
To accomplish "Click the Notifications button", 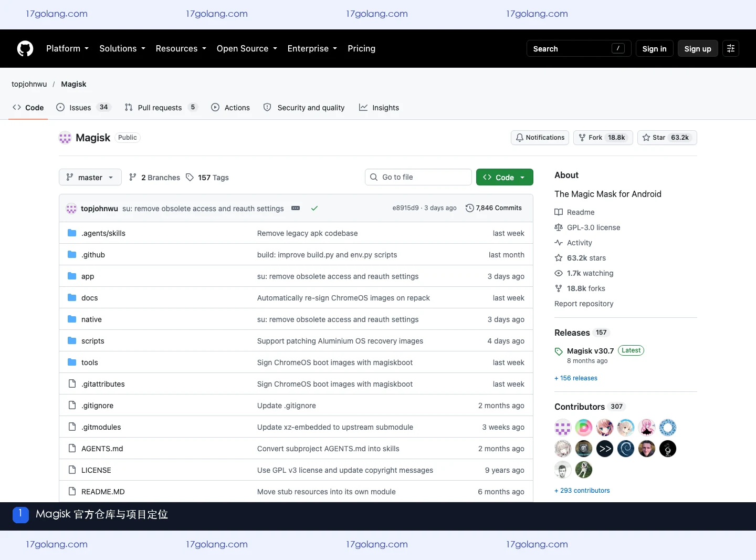I will tap(540, 138).
